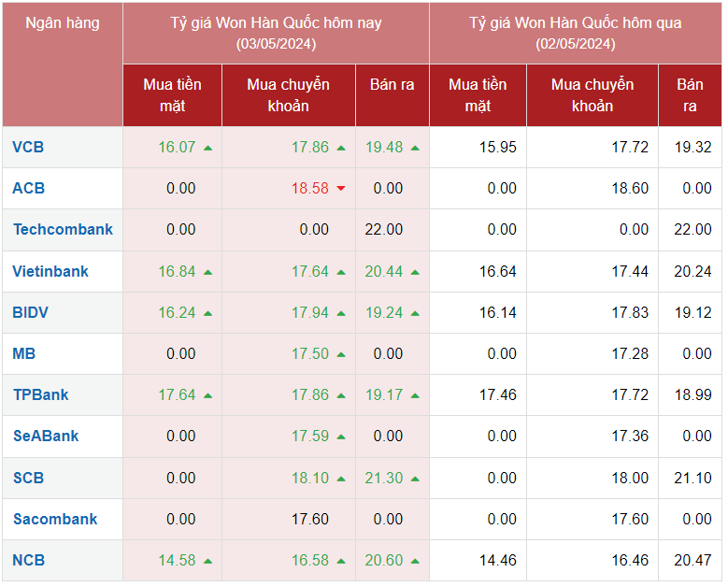
Task: Click today's header dated 03/05/2024
Action: click(276, 33)
